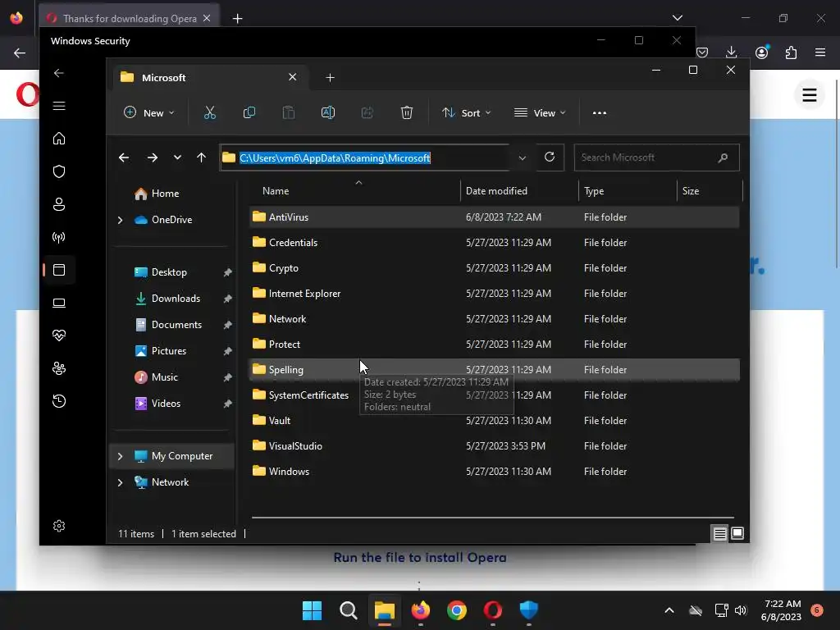Open taskbar Search magnifier
The width and height of the screenshot is (840, 630).
348,610
